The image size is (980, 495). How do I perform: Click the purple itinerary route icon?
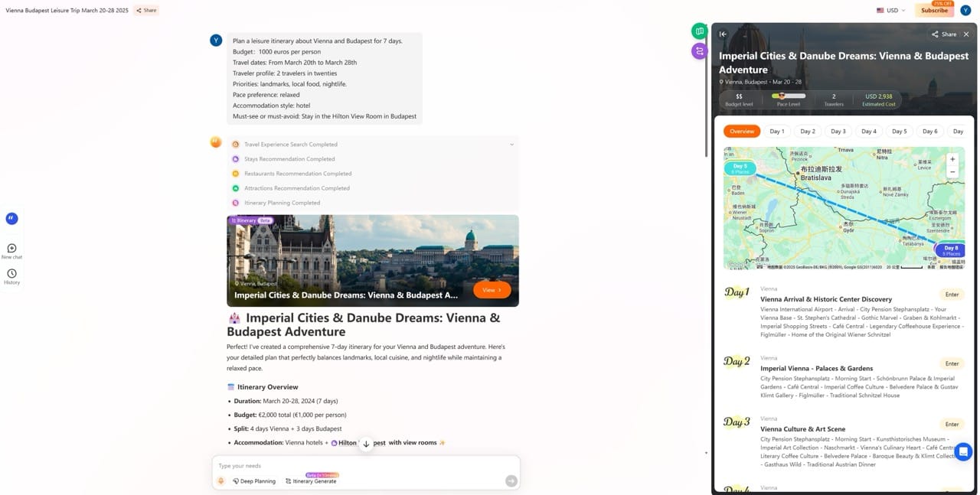[699, 51]
